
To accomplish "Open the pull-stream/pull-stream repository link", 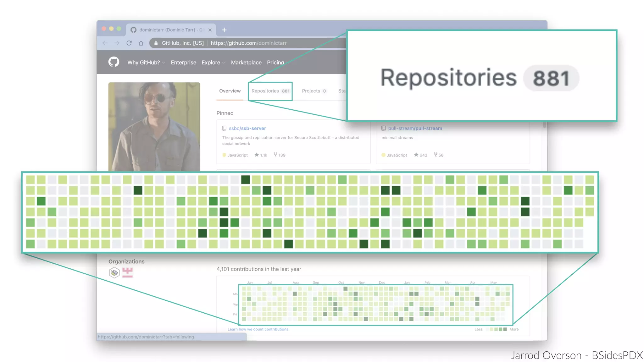I will (x=415, y=128).
